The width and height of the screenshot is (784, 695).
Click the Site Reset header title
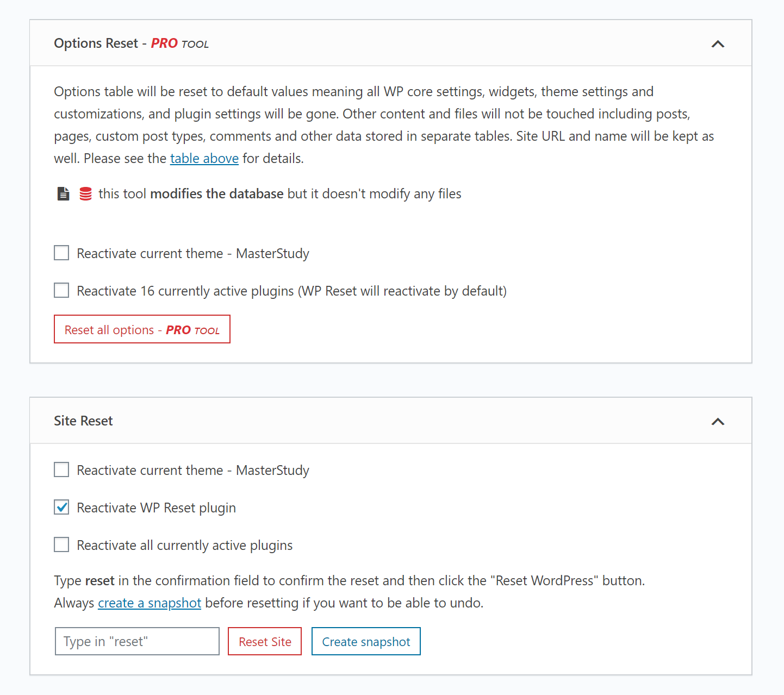tap(83, 421)
